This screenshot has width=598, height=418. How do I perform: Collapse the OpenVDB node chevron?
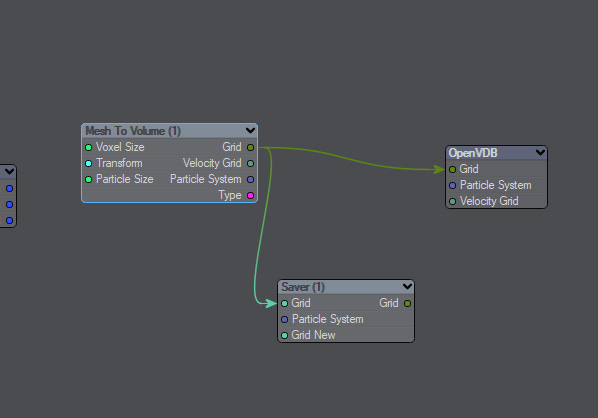[540, 153]
